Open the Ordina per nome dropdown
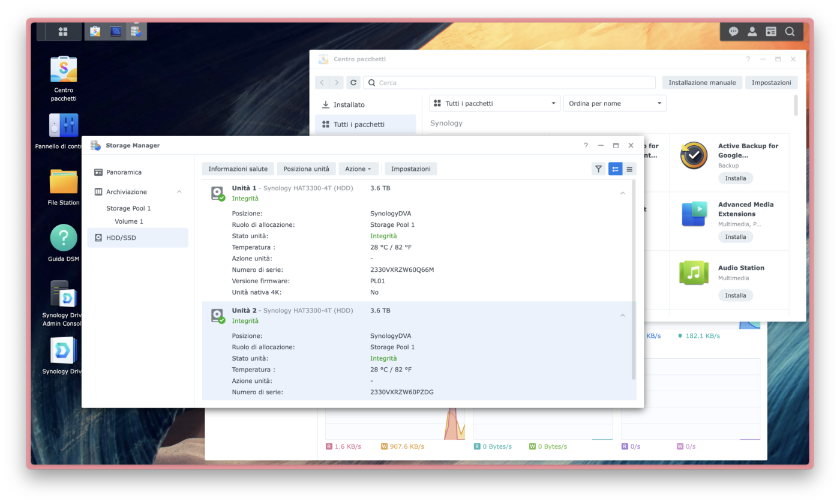The image size is (840, 504). tap(614, 103)
